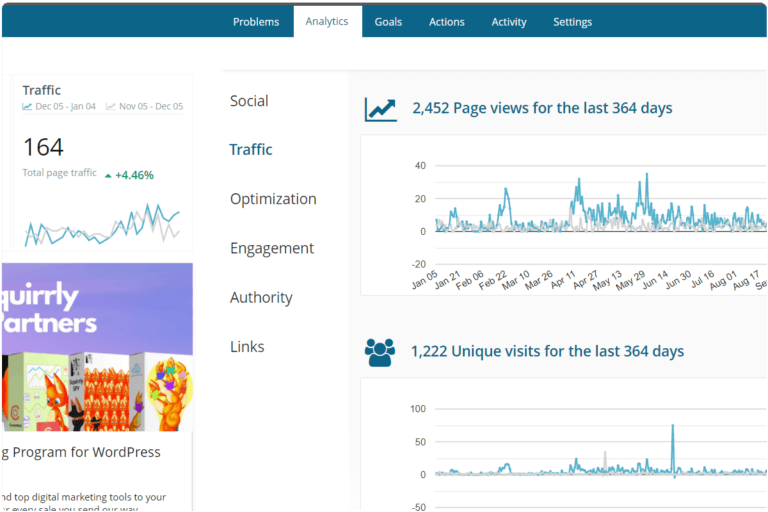Click the unique visits people icon
Viewport: 768px width, 512px height.
380,352
